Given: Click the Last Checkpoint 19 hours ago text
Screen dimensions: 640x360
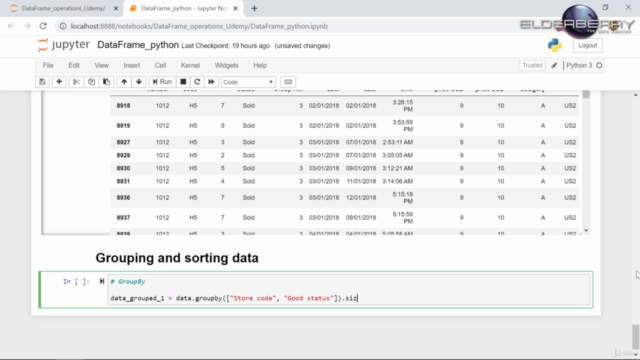Looking at the screenshot, I should click(226, 46).
